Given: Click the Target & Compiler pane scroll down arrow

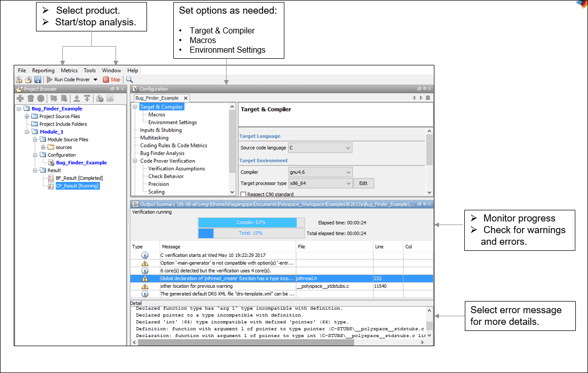Looking at the screenshot, I should click(x=429, y=192).
